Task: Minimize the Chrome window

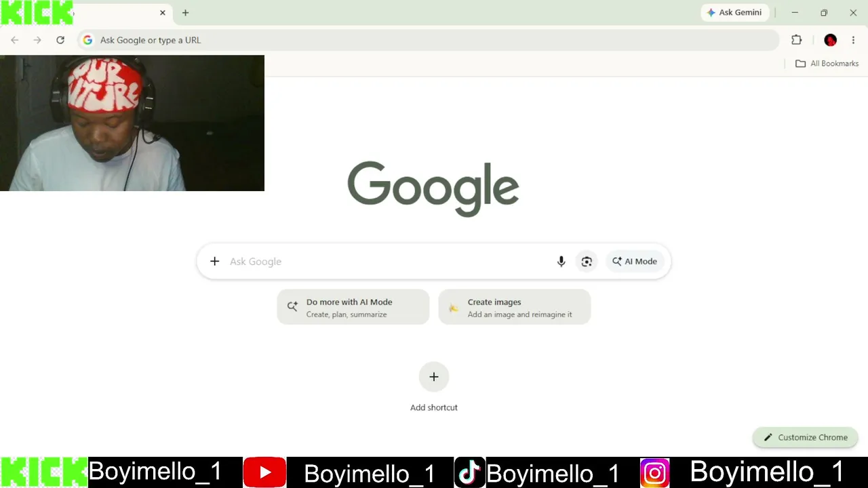Action: [795, 13]
